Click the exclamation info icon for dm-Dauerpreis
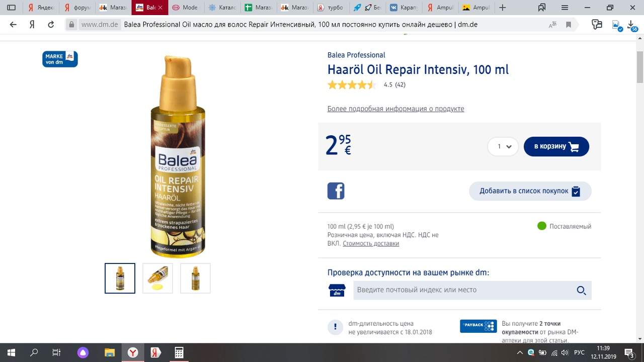Screen dimensions: 644x362 [x=335, y=327]
